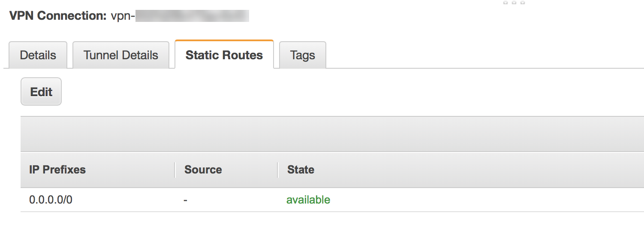Switch to the Tunnel Details tab
644x225 pixels.
121,55
